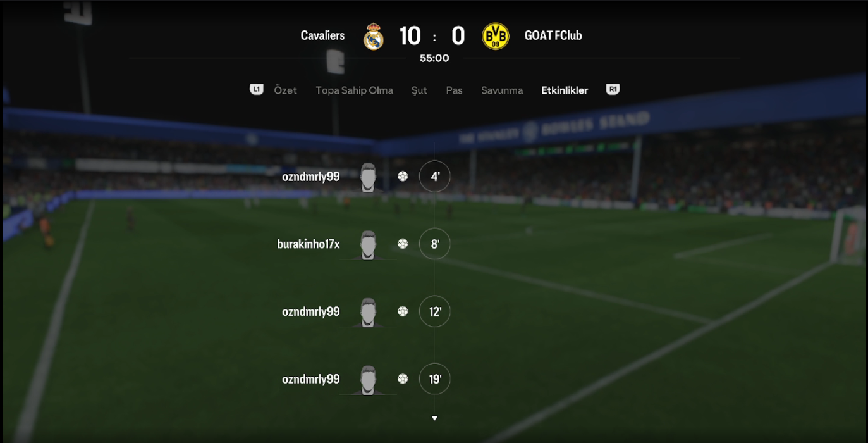Click the Borussia Dortmund BVB crest
The width and height of the screenshot is (868, 443).
pyautogui.click(x=495, y=36)
